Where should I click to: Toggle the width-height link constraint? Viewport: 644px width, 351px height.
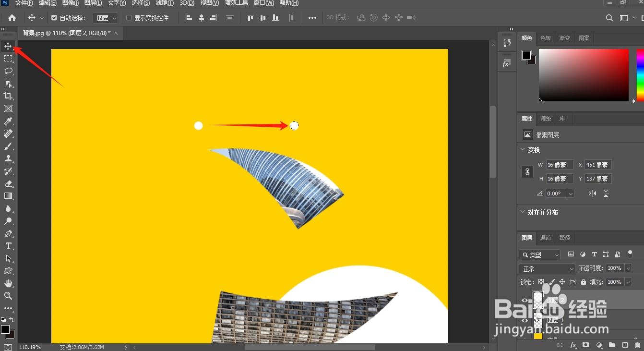point(527,171)
